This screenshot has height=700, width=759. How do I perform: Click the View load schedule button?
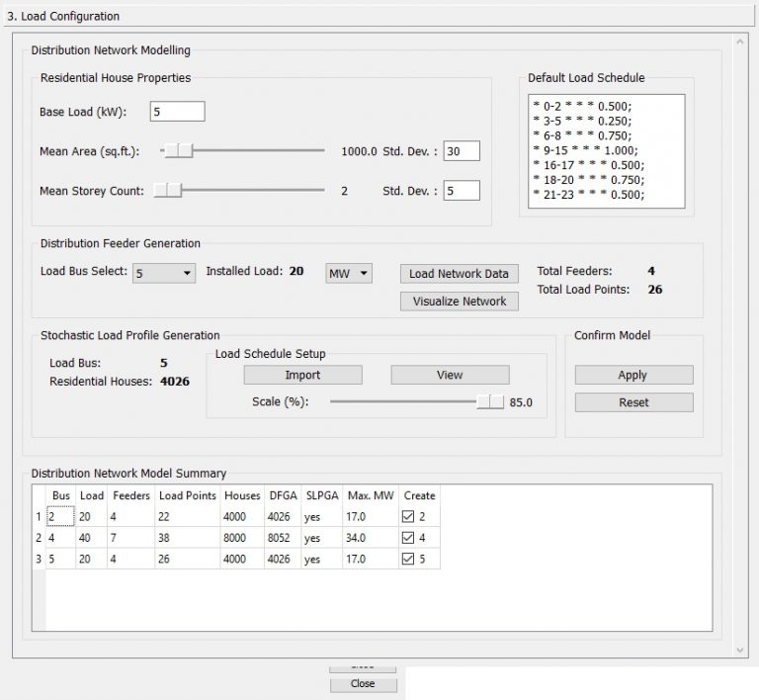(450, 375)
